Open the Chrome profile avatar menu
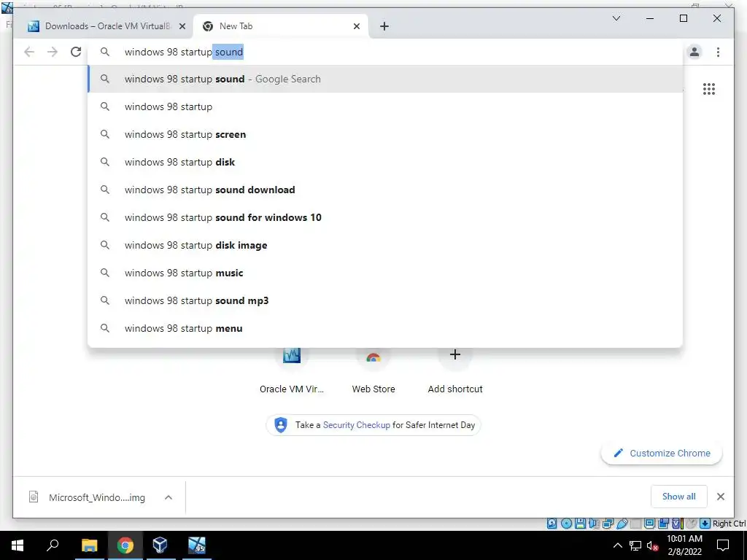Image resolution: width=747 pixels, height=560 pixels. (694, 52)
